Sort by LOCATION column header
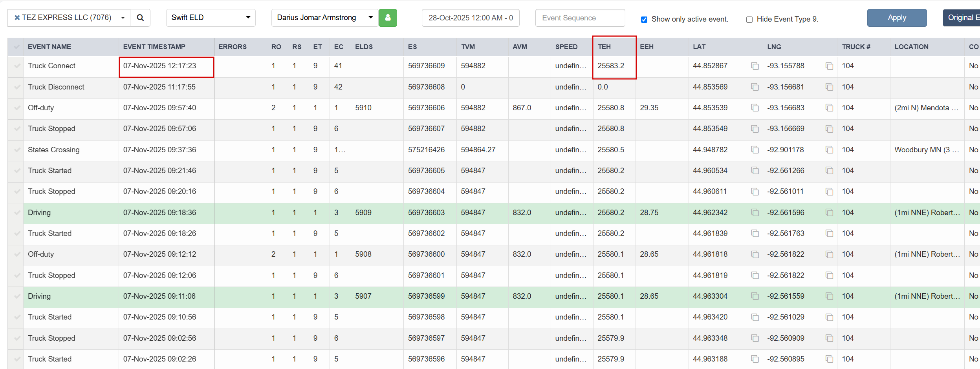 click(911, 47)
